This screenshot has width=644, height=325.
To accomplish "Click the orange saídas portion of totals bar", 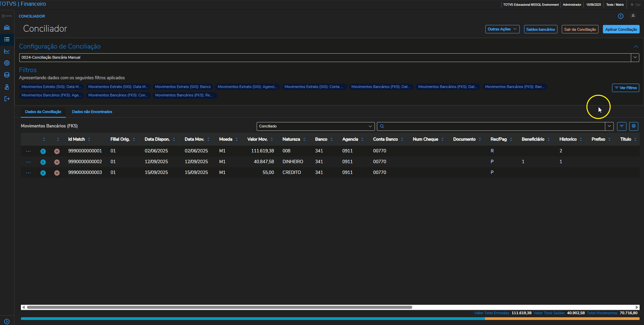I will [562, 319].
